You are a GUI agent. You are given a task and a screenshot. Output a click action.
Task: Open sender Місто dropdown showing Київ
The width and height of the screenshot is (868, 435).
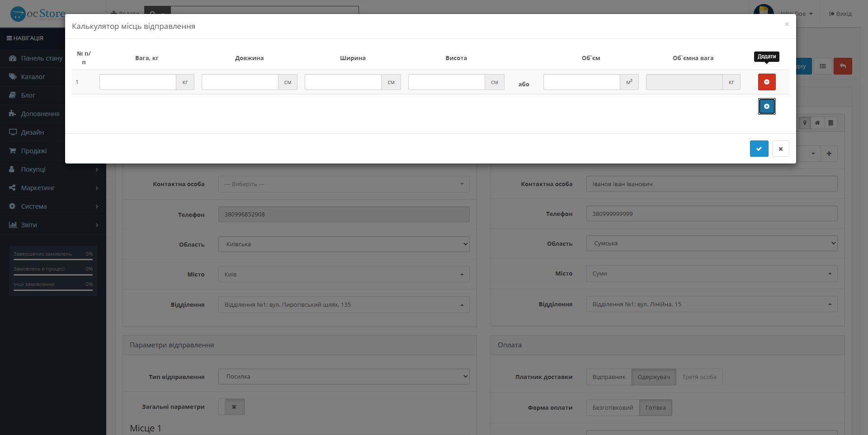[x=344, y=274]
